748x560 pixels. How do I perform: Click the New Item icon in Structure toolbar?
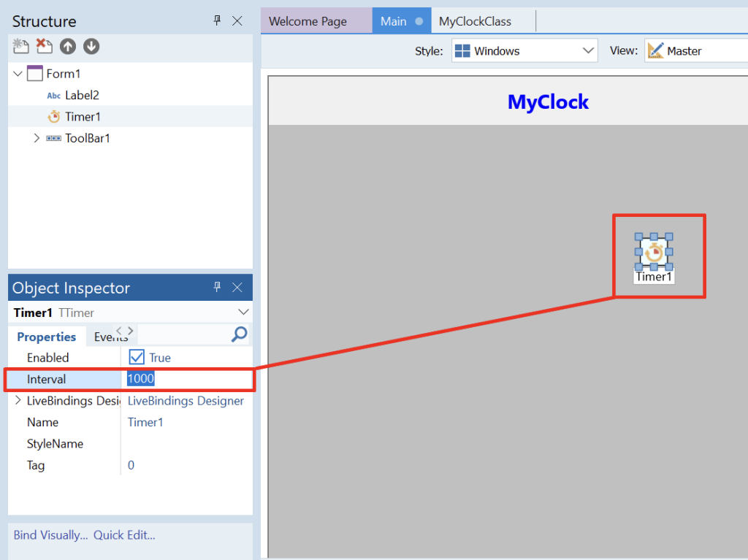20,46
